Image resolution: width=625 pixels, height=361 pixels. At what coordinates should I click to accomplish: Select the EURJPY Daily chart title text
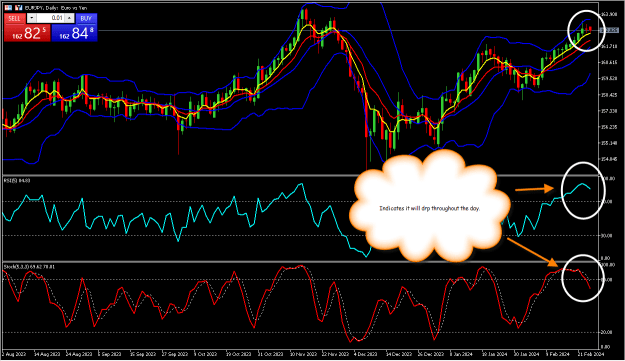tap(56, 8)
